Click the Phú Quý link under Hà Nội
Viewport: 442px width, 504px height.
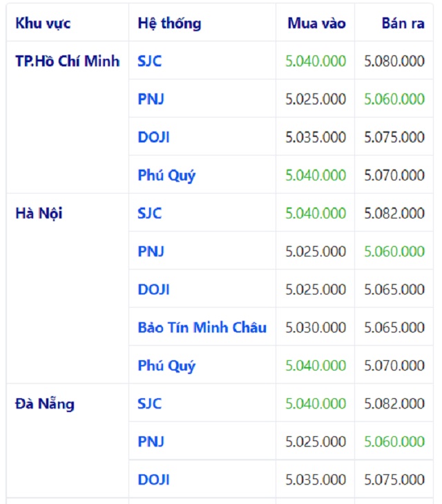166,365
